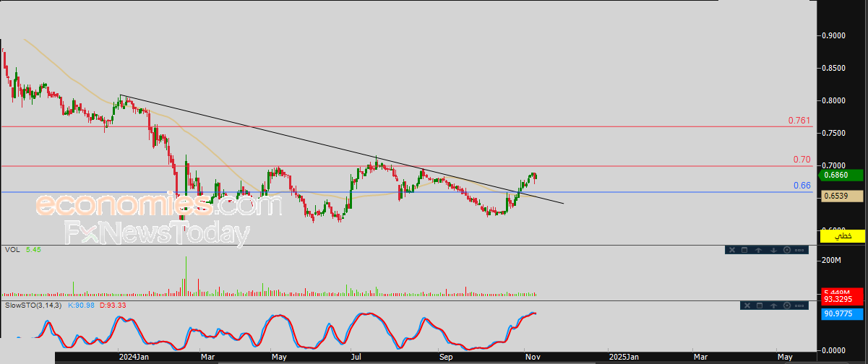Move the VOL panel up
868x364 pixels.
[758, 250]
